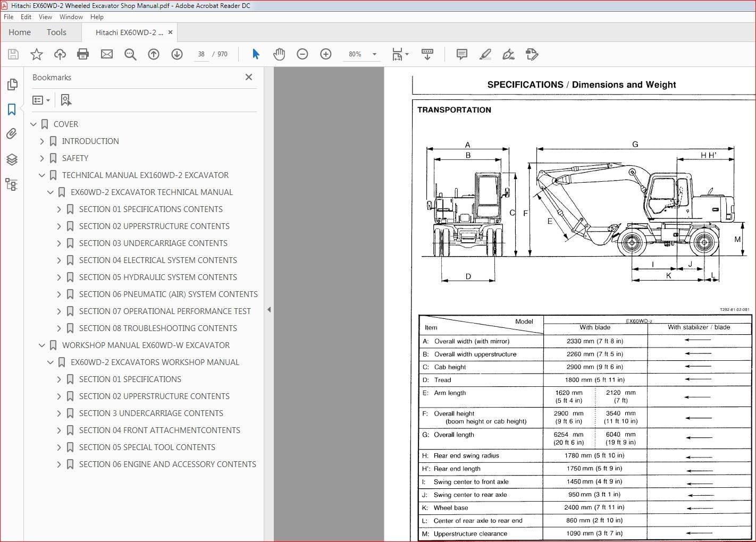Open the find text magnifier tool

pyautogui.click(x=130, y=54)
